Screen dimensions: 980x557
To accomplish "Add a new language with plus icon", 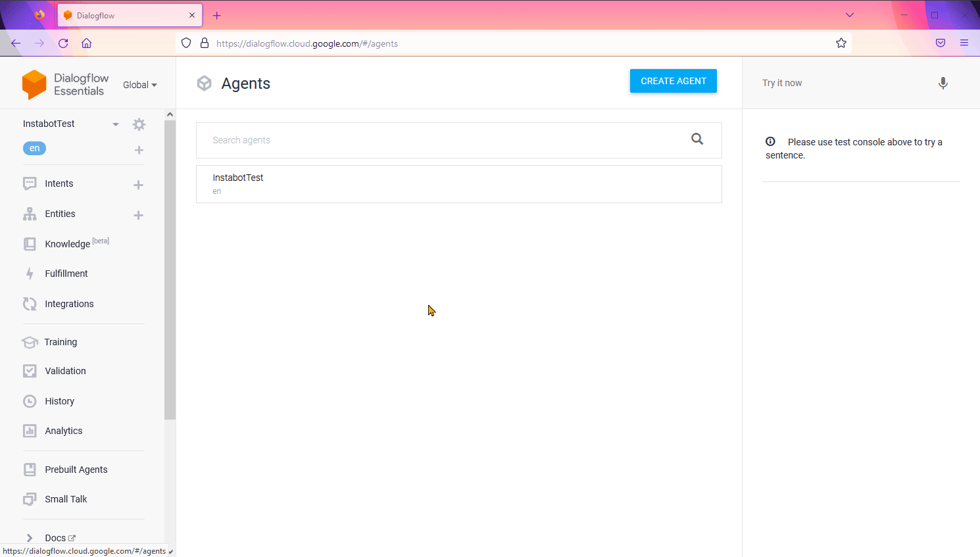I will coord(139,150).
